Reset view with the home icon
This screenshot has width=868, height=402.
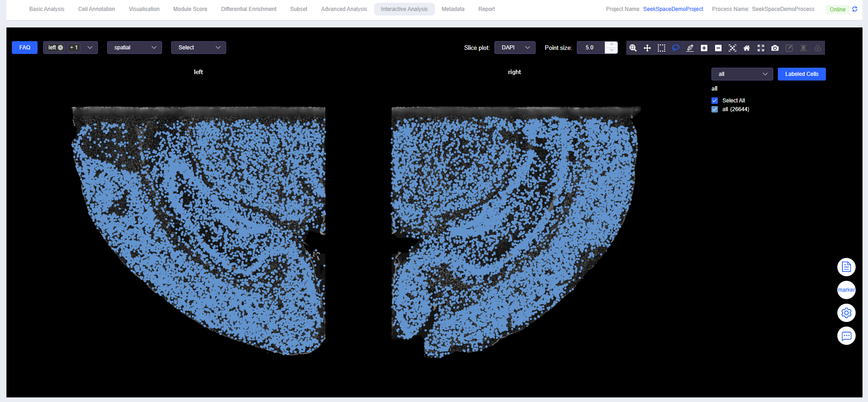747,48
